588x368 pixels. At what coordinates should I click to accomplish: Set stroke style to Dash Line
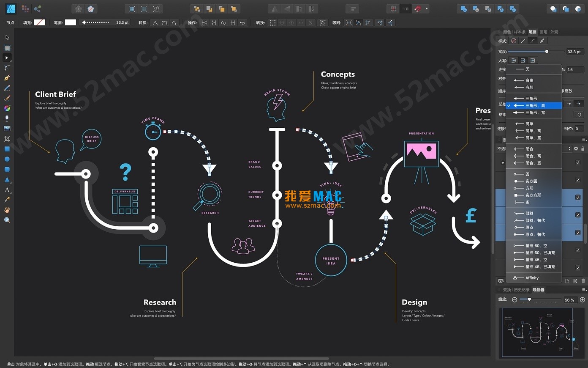(x=532, y=41)
